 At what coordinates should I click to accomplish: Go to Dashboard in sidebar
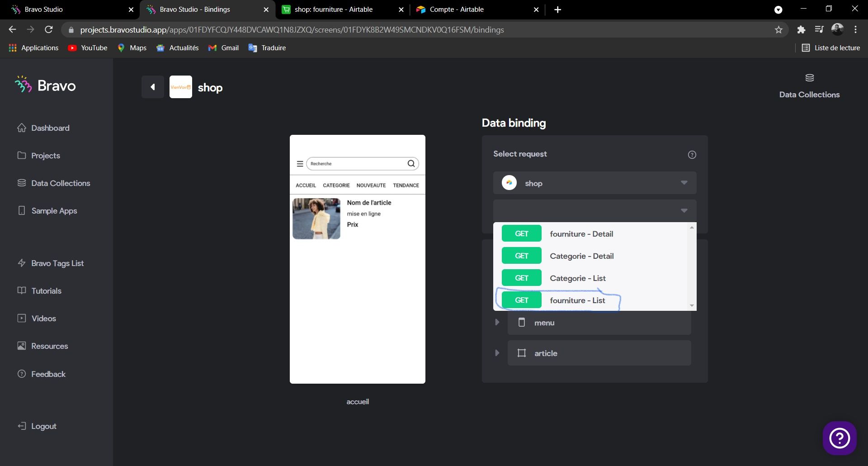43,128
